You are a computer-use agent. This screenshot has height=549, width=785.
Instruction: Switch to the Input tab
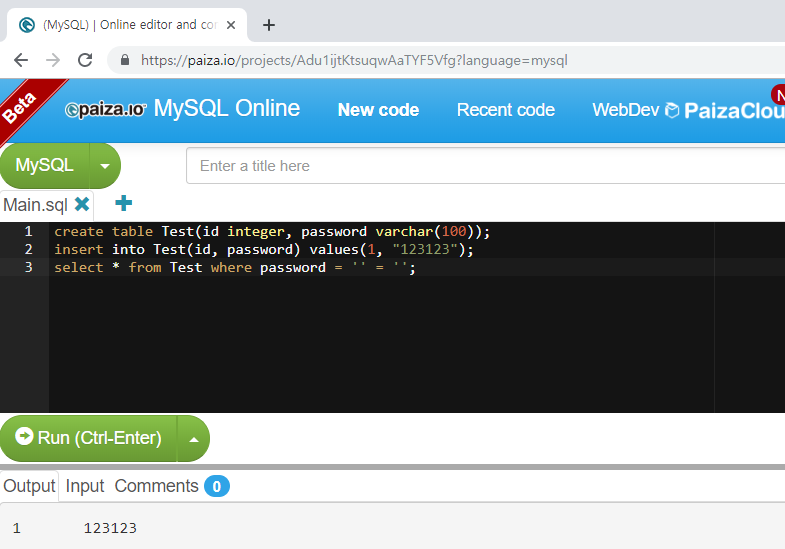click(85, 486)
